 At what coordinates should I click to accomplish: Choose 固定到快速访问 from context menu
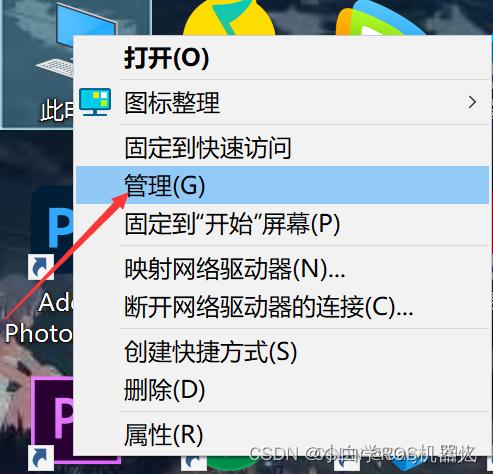282,147
